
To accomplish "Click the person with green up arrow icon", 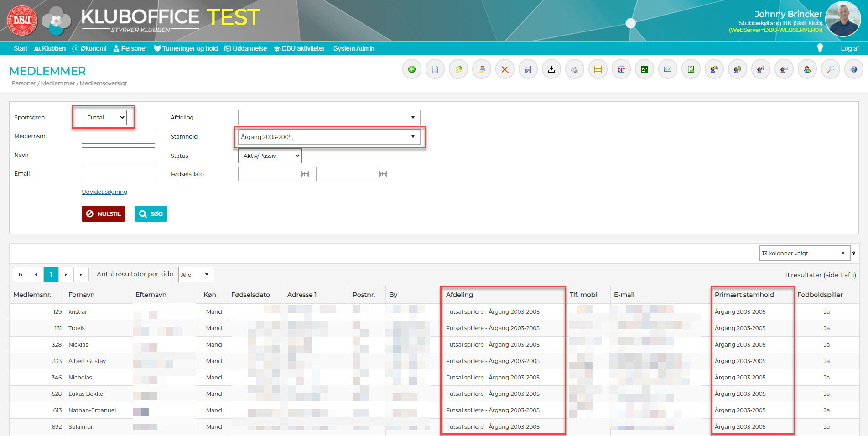I will [x=738, y=69].
